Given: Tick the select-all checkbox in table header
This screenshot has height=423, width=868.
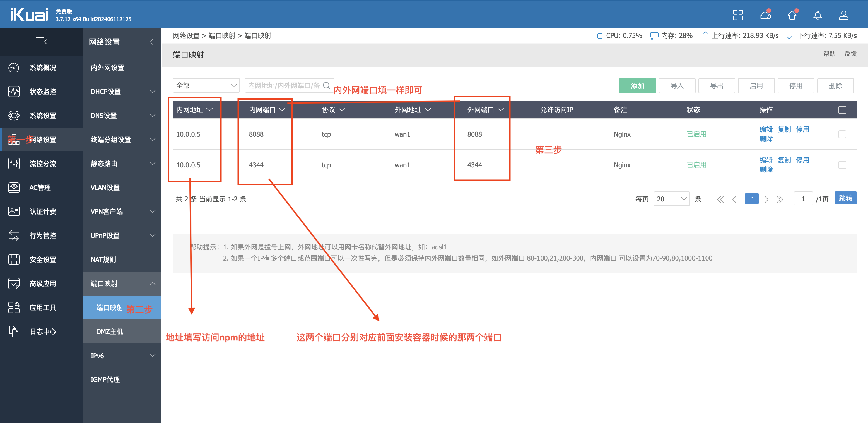Looking at the screenshot, I should (x=842, y=110).
